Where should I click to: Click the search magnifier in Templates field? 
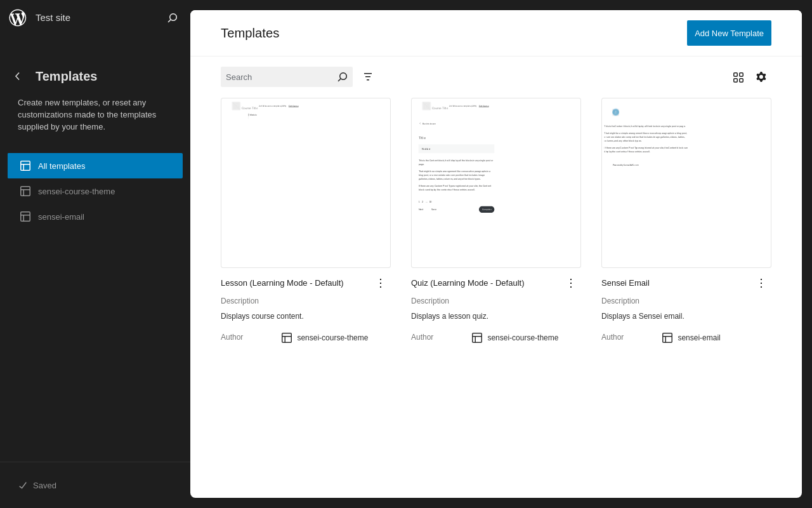coord(343,77)
